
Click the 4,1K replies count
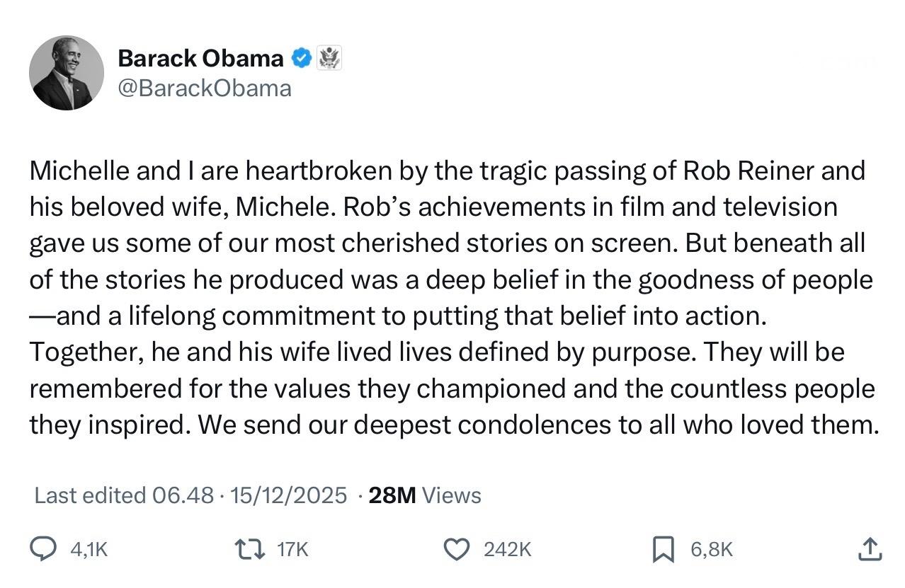90,549
